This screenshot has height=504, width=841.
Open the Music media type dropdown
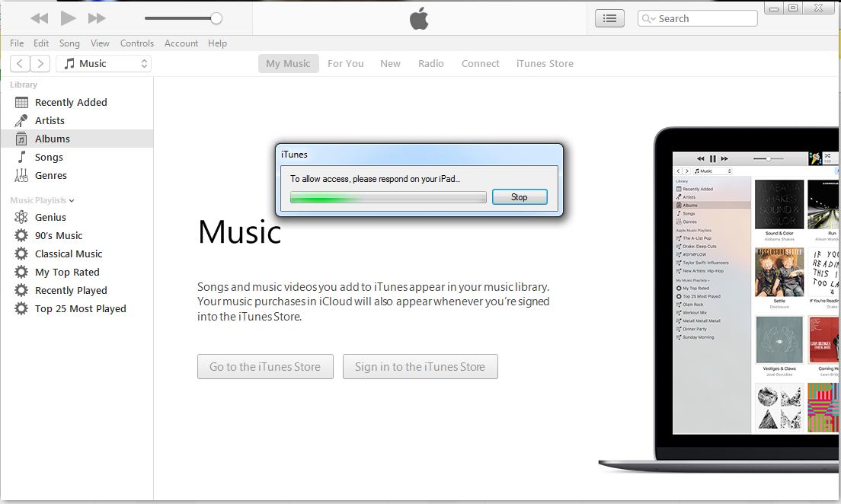[x=104, y=63]
